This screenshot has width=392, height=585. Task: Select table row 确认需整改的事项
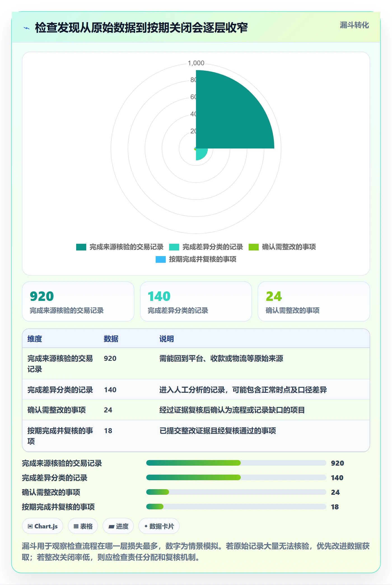point(196,410)
